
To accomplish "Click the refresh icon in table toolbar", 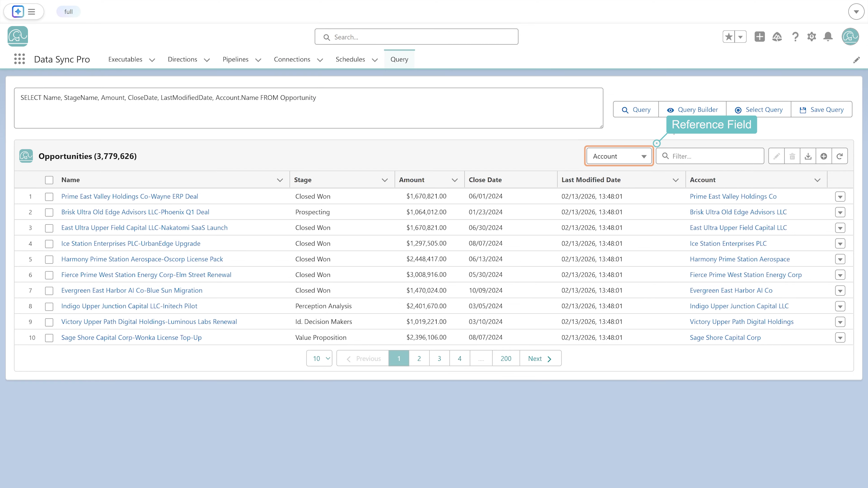I will 840,156.
